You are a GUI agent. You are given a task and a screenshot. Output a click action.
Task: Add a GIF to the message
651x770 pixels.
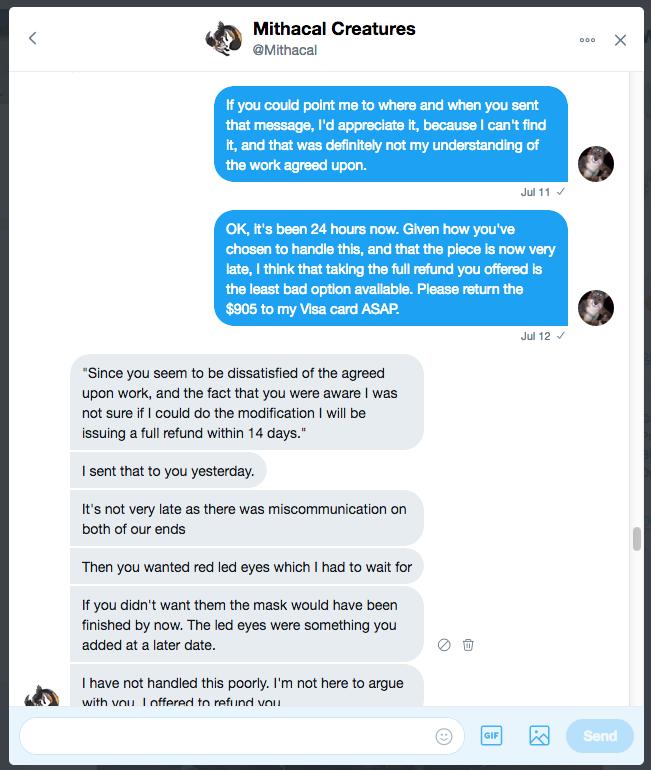pyautogui.click(x=491, y=736)
